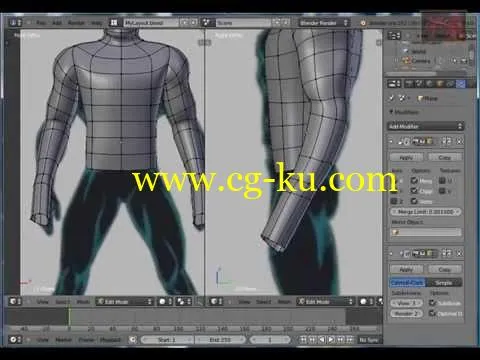Viewport: 480px width, 360px height.
Task: Click the Mirror Object input field
Action: tap(426, 232)
